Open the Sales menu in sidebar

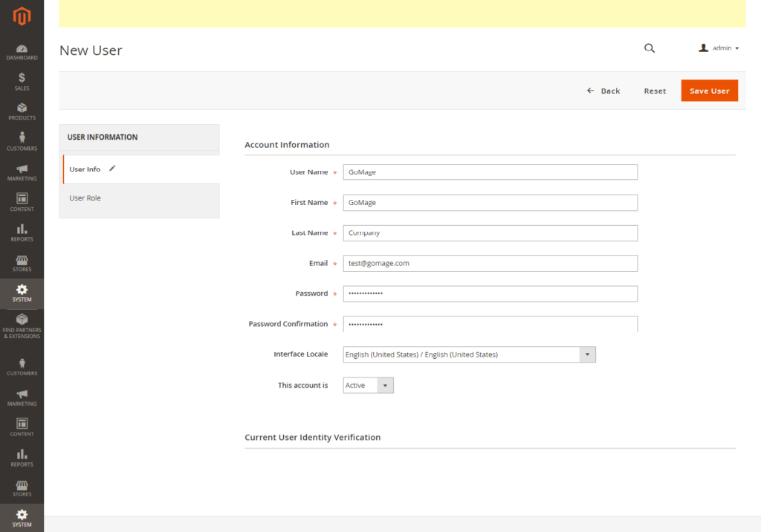[22, 82]
